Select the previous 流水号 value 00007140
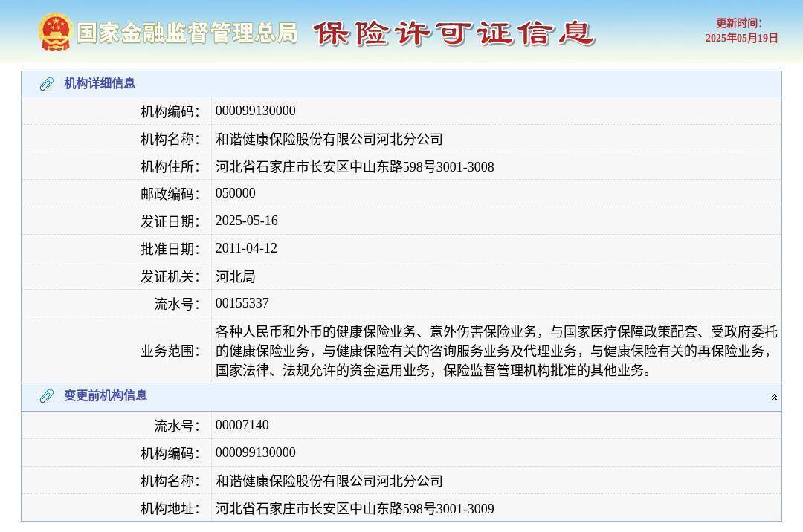The height and width of the screenshot is (532, 803). point(242,425)
